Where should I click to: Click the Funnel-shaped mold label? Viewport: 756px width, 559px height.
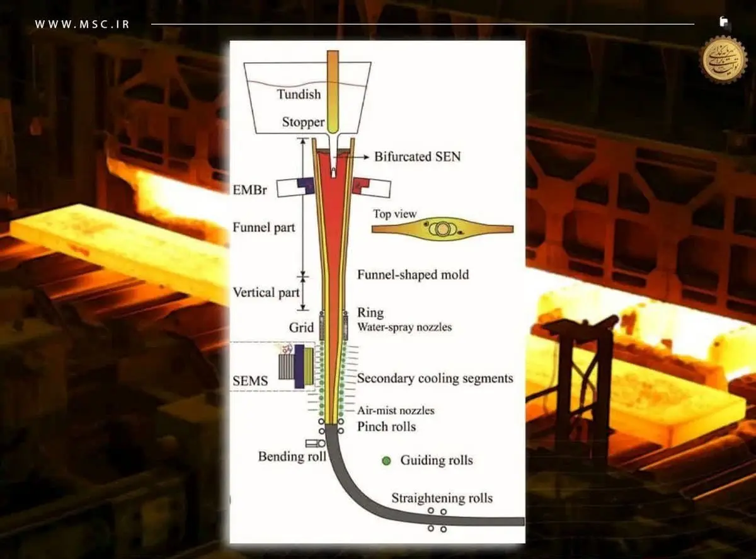tap(413, 275)
